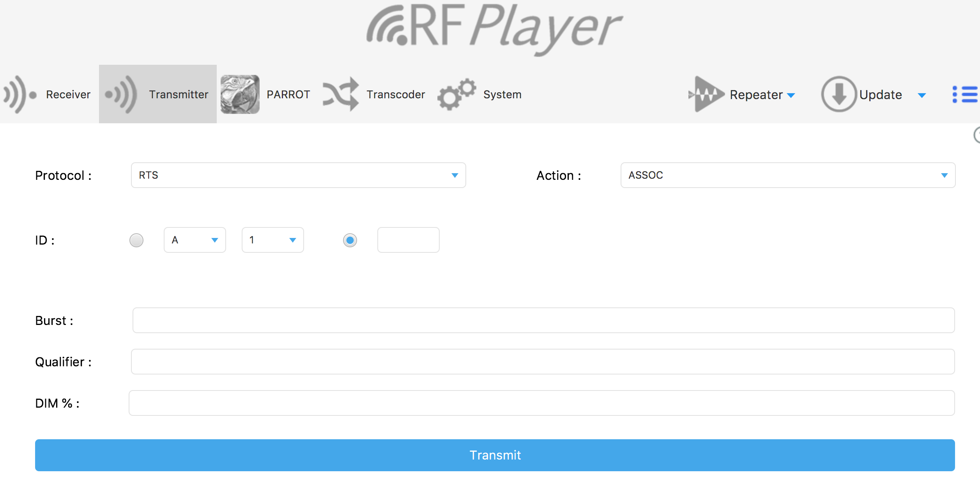Open the Action dropdown showing ASSOC
The height and width of the screenshot is (504, 980).
788,175
